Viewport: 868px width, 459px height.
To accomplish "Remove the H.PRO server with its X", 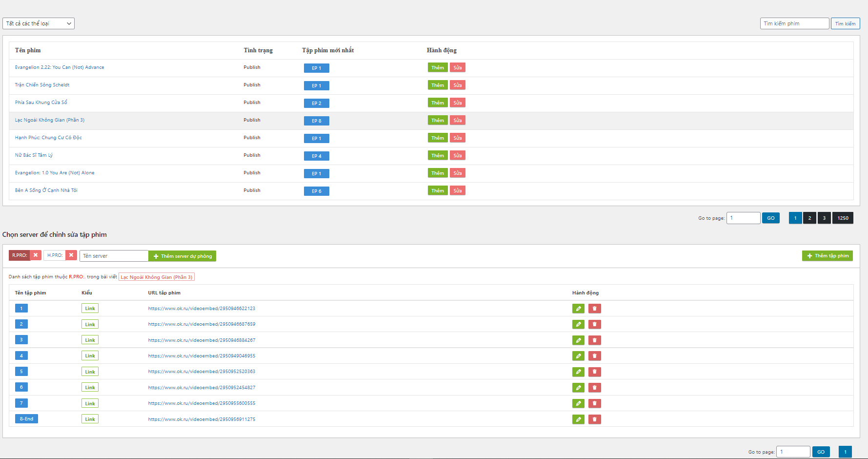I will 71,255.
